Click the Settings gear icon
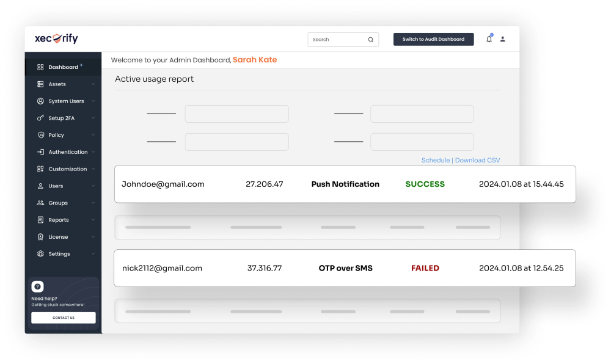 pos(40,254)
